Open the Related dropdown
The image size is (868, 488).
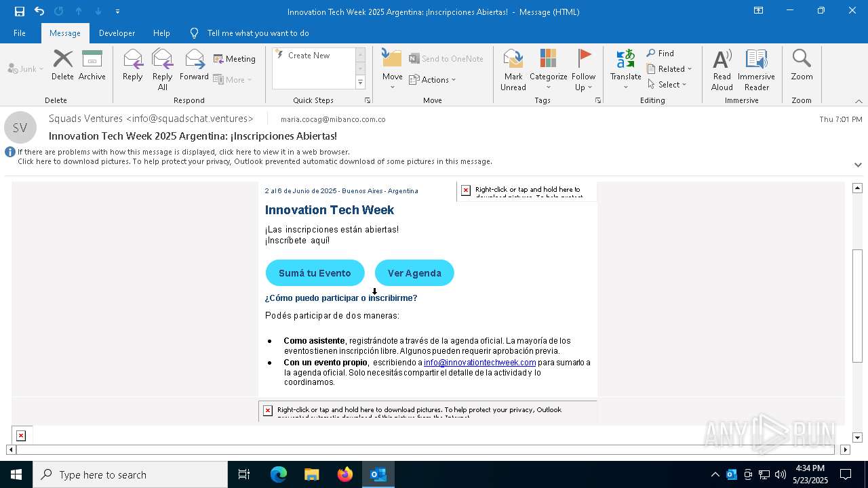(669, 69)
